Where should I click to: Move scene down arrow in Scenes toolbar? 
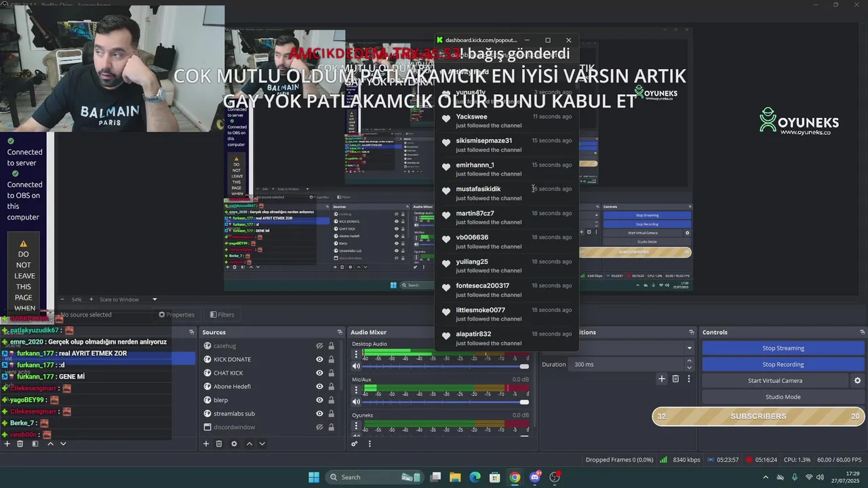pyautogui.click(x=63, y=444)
